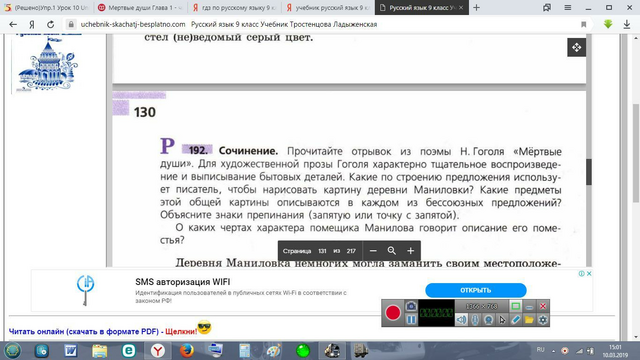The image size is (640, 360).
Task: Zoom out the PDF with minus button
Action: pos(373,251)
